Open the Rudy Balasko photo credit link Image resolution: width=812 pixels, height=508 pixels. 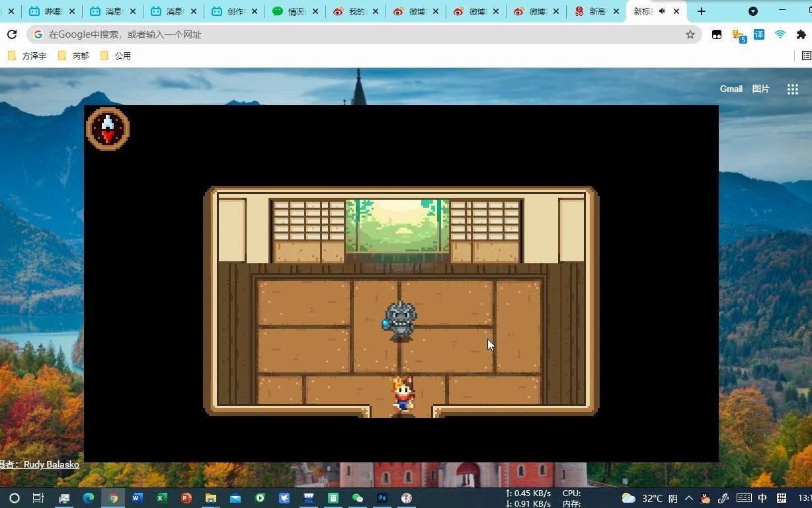51,464
